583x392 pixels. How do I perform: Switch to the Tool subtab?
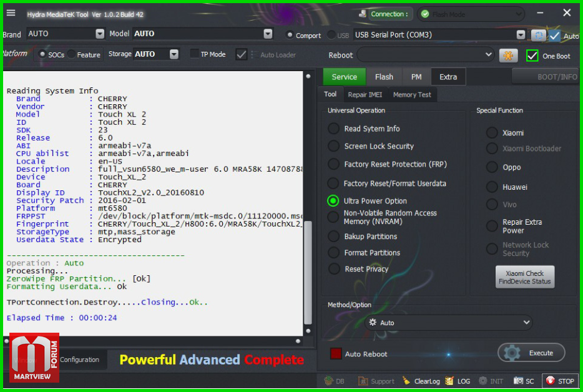pos(330,94)
